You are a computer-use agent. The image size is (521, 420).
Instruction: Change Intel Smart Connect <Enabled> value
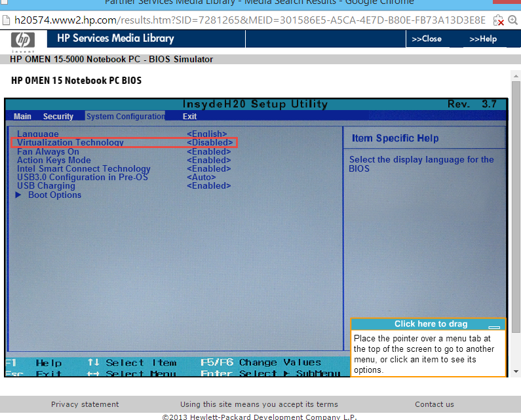pyautogui.click(x=208, y=169)
